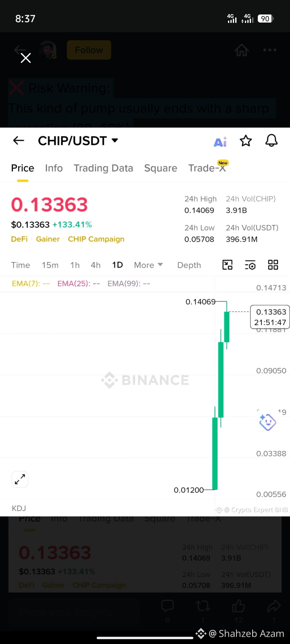Select the 4h chart interval
Viewport: 290px width, 644px height.
click(95, 265)
